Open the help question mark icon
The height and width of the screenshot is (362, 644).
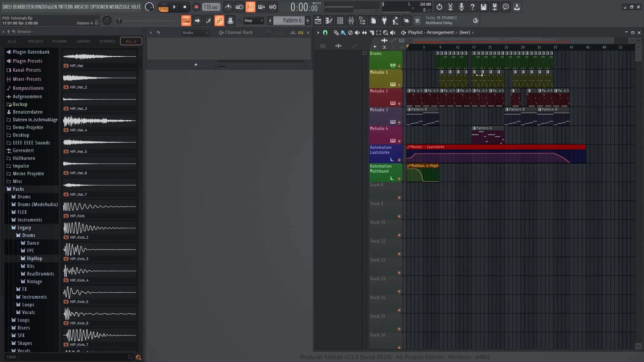pos(473,7)
